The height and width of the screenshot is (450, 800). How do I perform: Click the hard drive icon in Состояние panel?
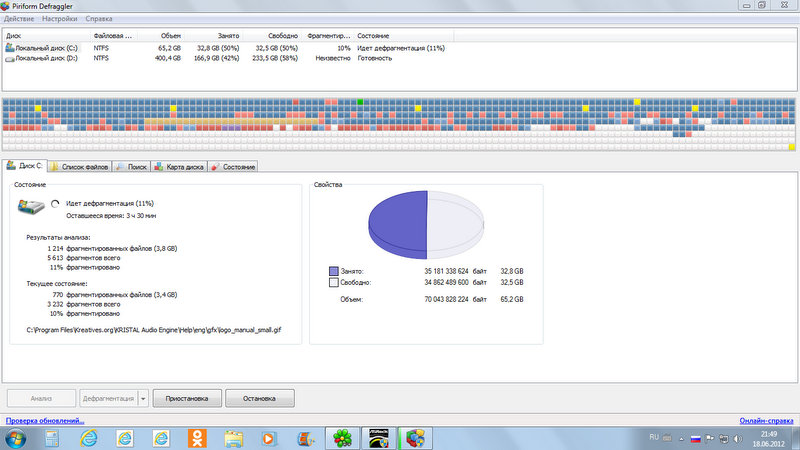click(x=31, y=206)
